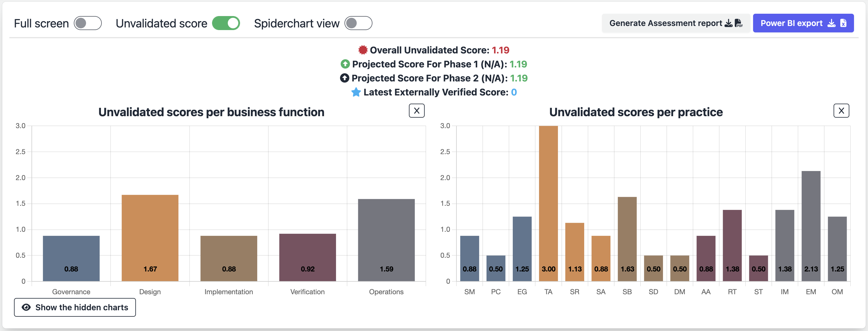The image size is (868, 331).
Task: Click the blue star Externally Verified icon
Action: tap(356, 92)
